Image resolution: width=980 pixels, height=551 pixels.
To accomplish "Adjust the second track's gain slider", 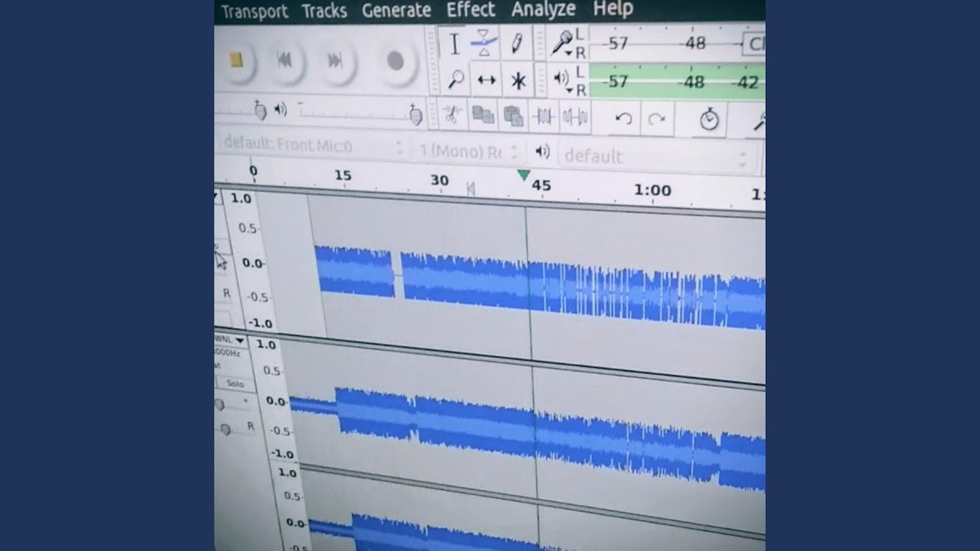I will pos(220,404).
